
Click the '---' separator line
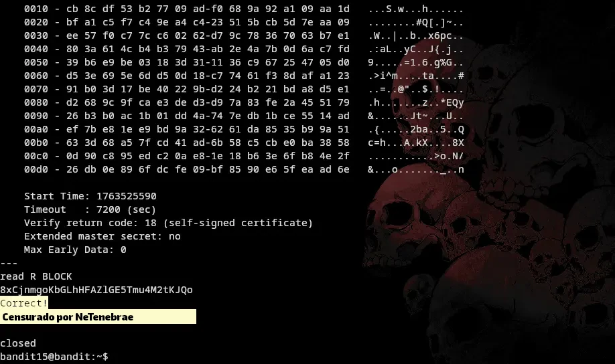pos(9,263)
